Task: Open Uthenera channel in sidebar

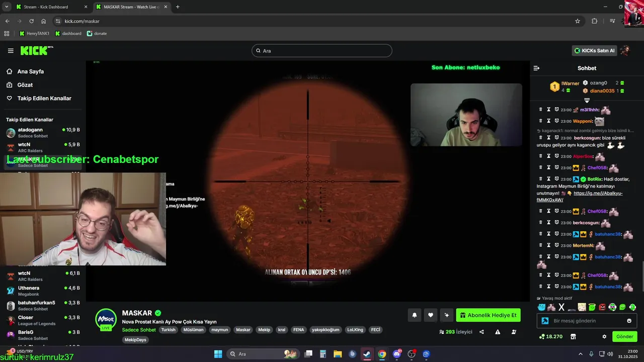Action: pyautogui.click(x=43, y=291)
